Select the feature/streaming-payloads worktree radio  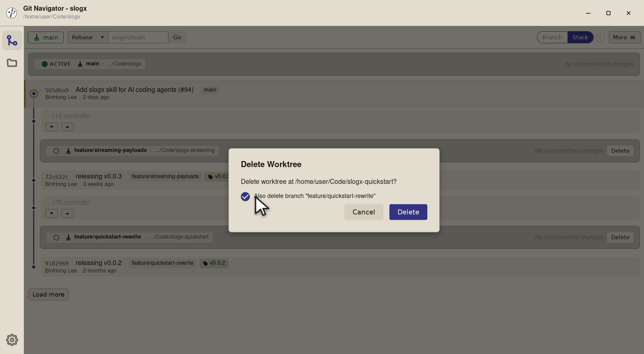(56, 151)
